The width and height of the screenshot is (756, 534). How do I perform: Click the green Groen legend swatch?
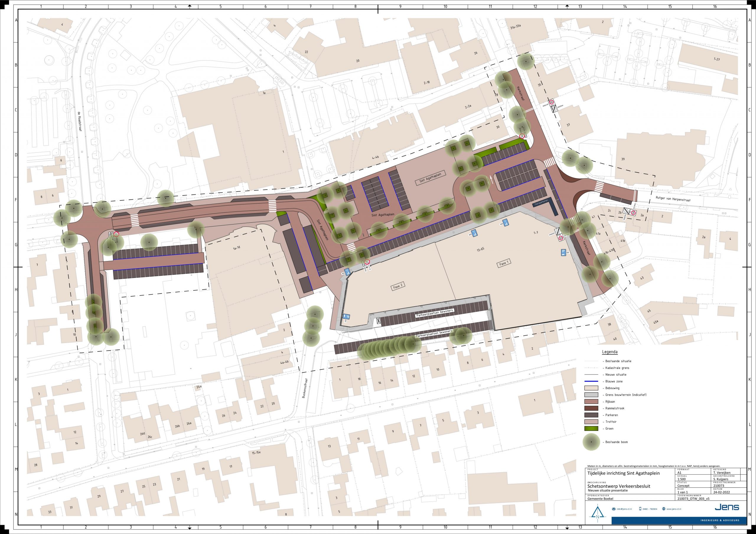(592, 429)
